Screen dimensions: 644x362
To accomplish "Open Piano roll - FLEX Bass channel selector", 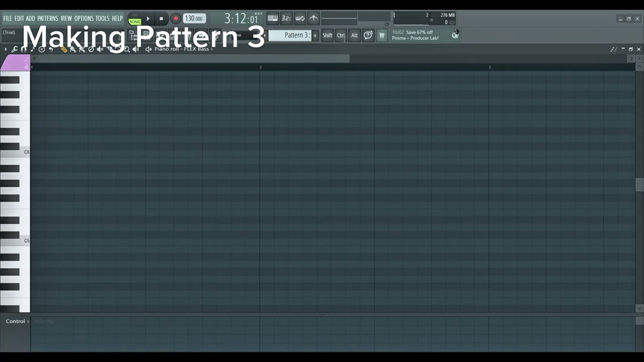I will tap(182, 49).
